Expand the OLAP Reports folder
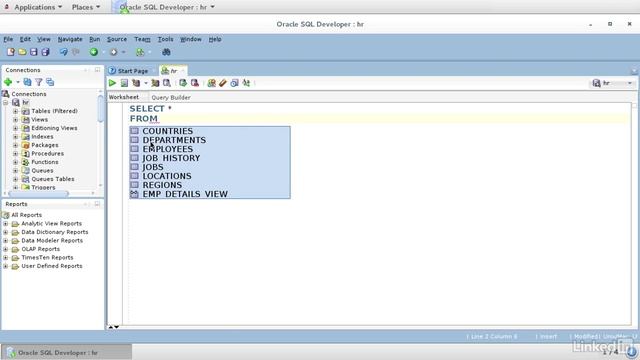640x360 pixels. 6,249
